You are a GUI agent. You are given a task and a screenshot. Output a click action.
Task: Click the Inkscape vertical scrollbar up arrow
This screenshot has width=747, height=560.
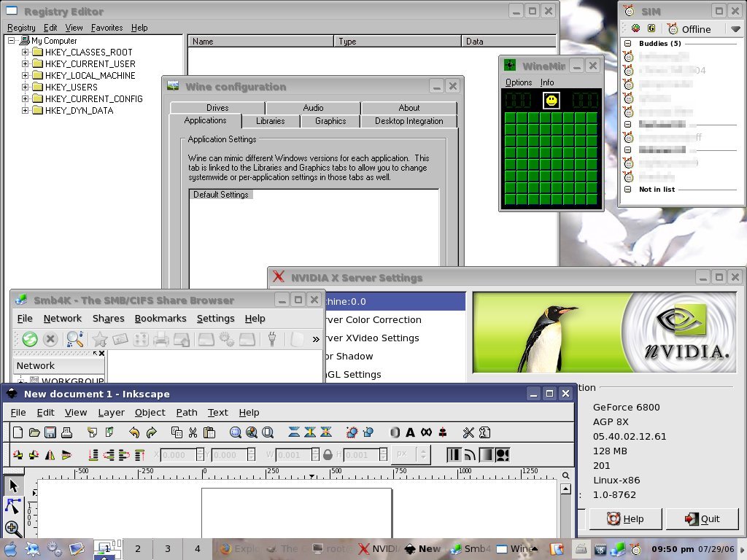pos(565,489)
